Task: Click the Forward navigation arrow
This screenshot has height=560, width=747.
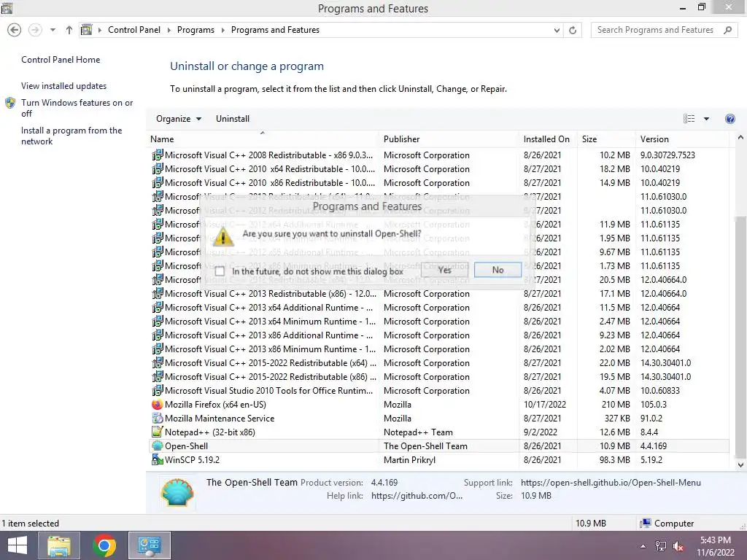Action: click(35, 30)
